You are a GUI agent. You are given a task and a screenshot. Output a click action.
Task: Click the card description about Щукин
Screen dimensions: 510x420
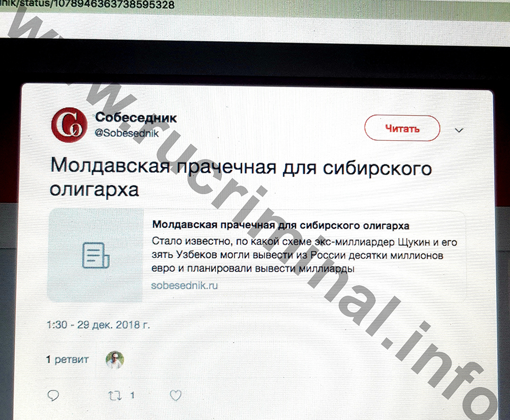[304, 255]
